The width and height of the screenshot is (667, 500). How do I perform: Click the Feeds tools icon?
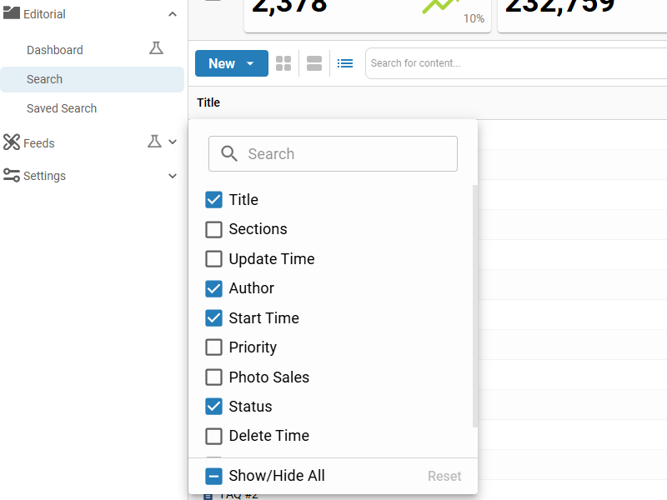[12, 143]
